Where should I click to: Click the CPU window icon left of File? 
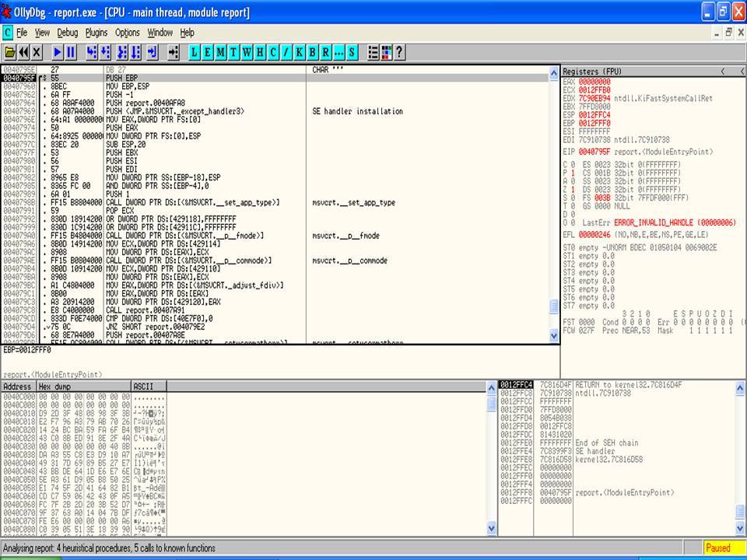tap(7, 33)
